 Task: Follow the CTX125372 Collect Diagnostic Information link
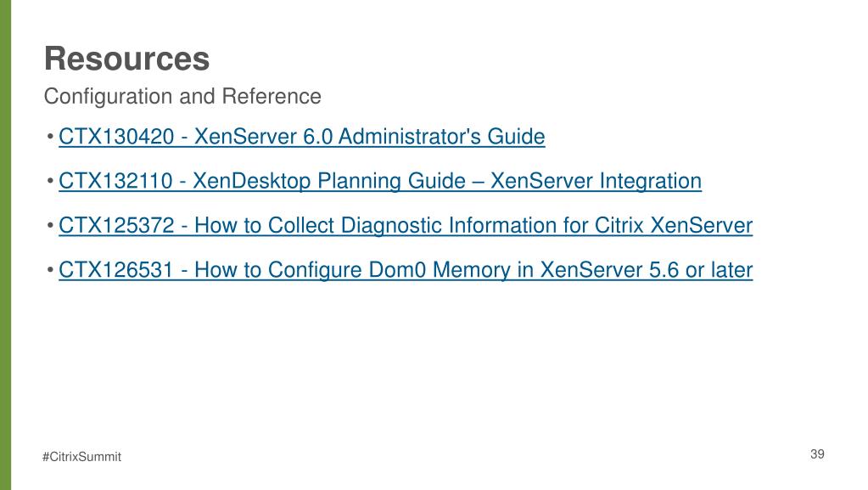point(406,226)
